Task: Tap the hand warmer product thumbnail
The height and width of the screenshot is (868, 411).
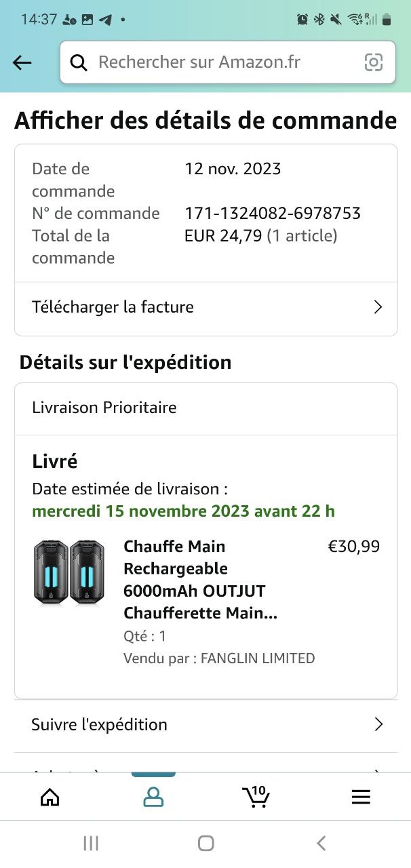Action: tap(69, 572)
